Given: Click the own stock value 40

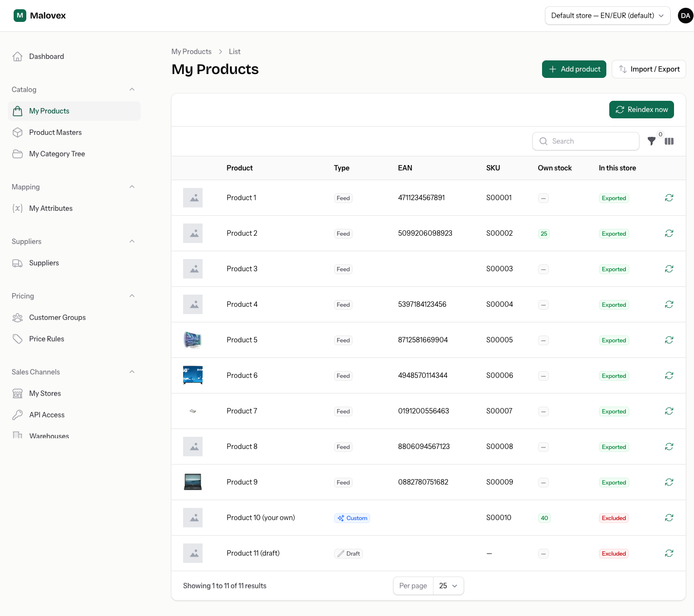Looking at the screenshot, I should pyautogui.click(x=544, y=518).
